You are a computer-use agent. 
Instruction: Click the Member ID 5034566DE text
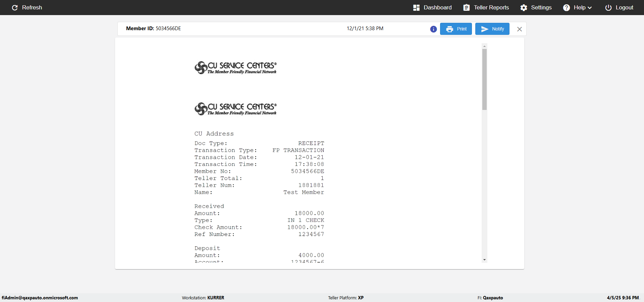(x=154, y=28)
